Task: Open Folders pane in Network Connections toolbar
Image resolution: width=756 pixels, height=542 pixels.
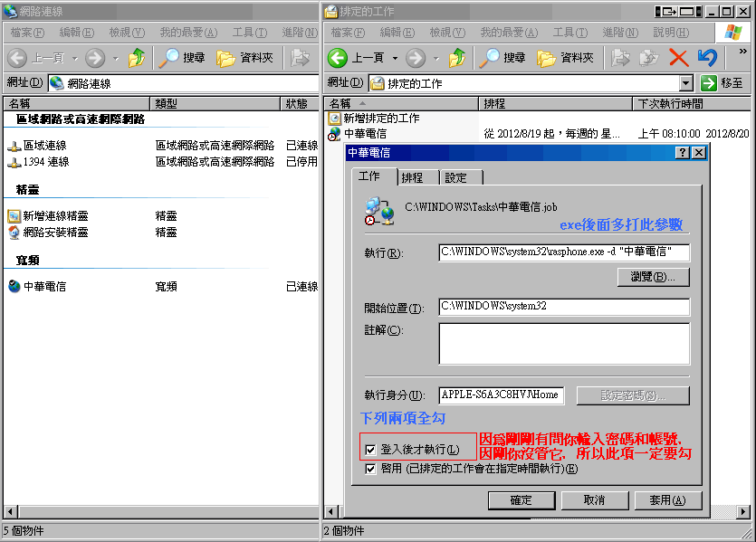Action: (245, 58)
